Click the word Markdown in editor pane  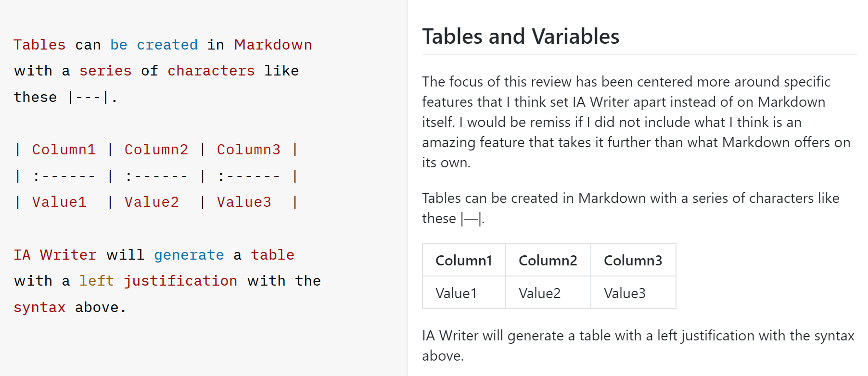tap(273, 45)
